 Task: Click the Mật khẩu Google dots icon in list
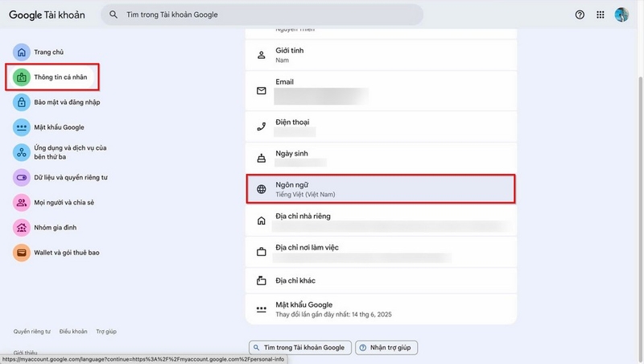(261, 309)
